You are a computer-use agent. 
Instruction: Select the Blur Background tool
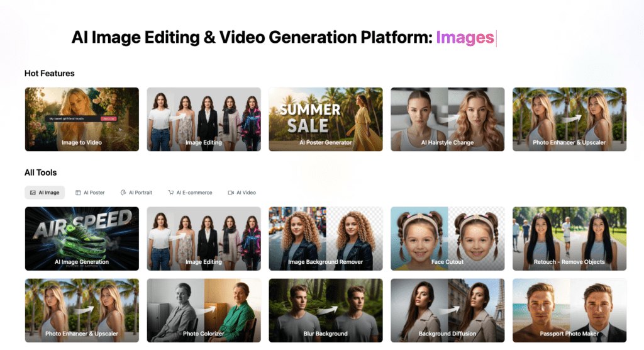tap(325, 310)
